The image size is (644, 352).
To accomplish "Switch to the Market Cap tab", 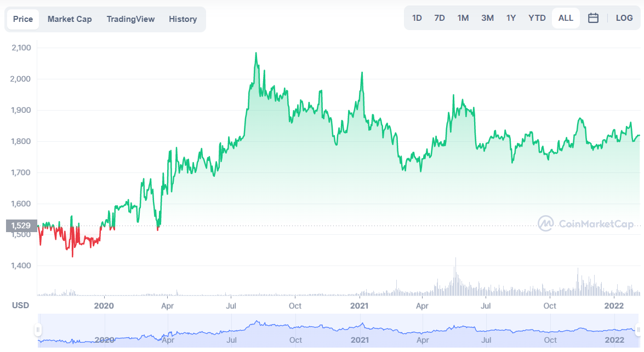I will 70,19.
